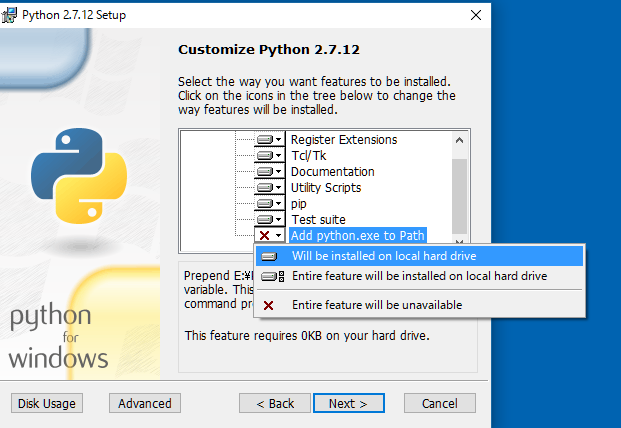
Task: Click the feature list scrollbar thumb
Action: tap(459, 196)
